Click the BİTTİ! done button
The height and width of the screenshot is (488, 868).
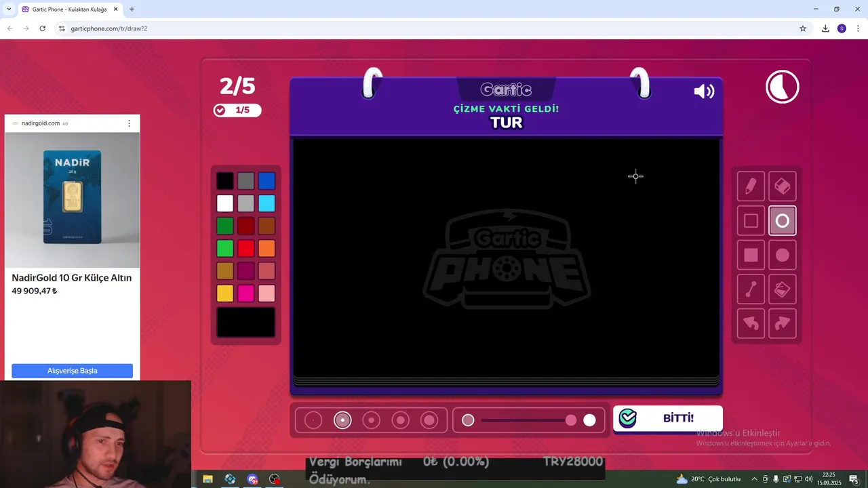coord(668,418)
